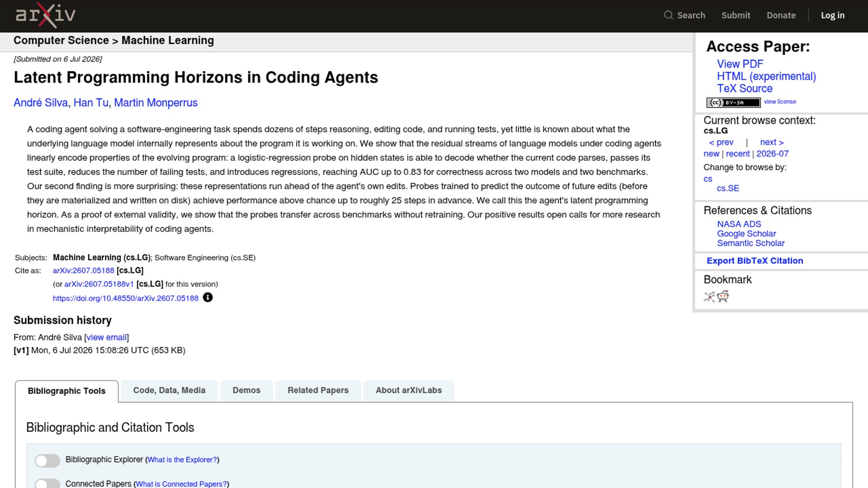868x488 pixels.
Task: Click the Log in button
Action: (x=832, y=15)
